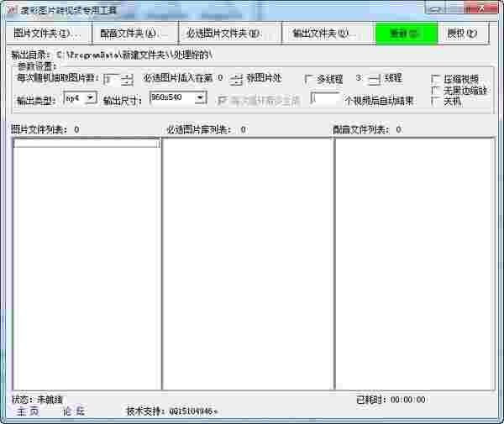Close the window with red X
Image resolution: width=504 pixels, height=424 pixels.
point(480,9)
